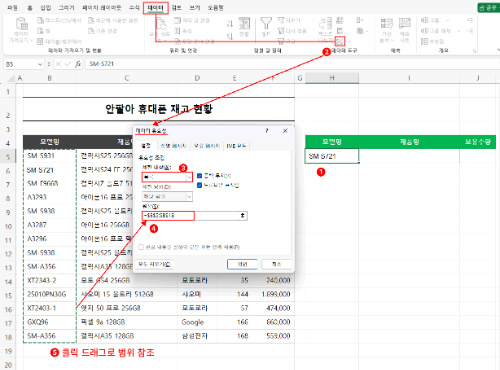
Task: Click the 모두 새로 고침 icon
Action: click(x=161, y=24)
